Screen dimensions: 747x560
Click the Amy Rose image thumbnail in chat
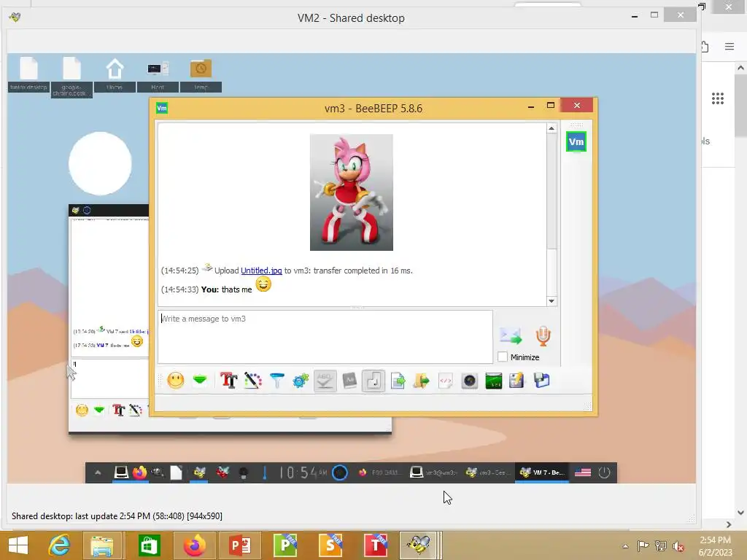(x=352, y=192)
